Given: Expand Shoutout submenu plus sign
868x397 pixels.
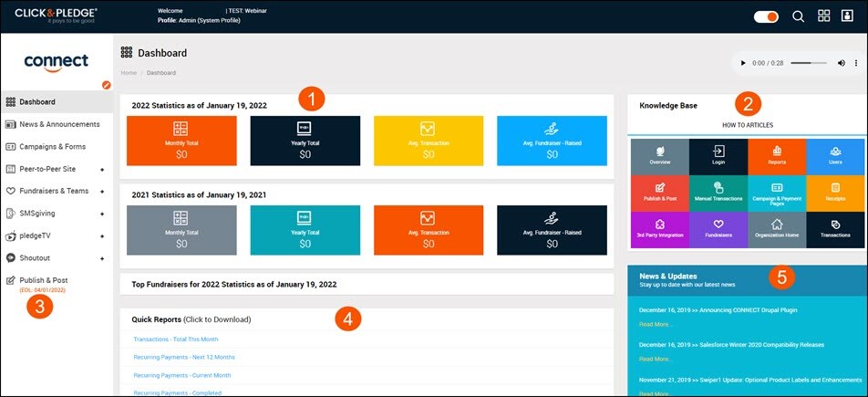Looking at the screenshot, I should coord(102,258).
